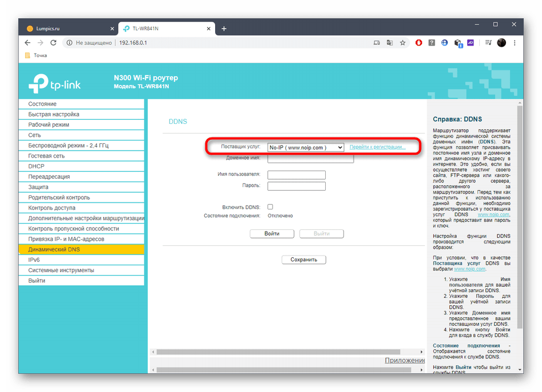The height and width of the screenshot is (392, 542).
Task: Click the Сохранить button
Action: point(304,260)
